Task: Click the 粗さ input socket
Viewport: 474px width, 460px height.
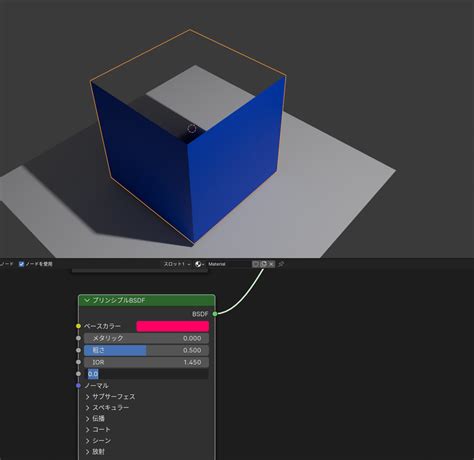Action: tap(78, 350)
